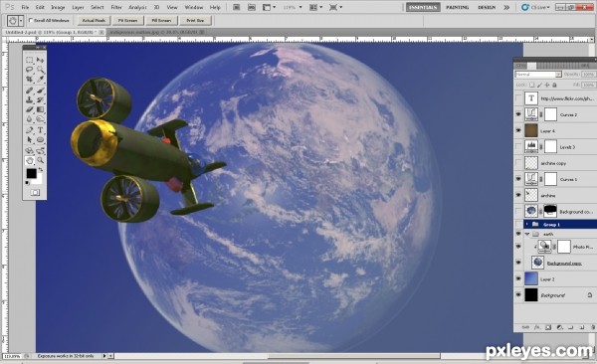Select the Zoom tool in toolbox
597x364 pixels.
point(41,160)
